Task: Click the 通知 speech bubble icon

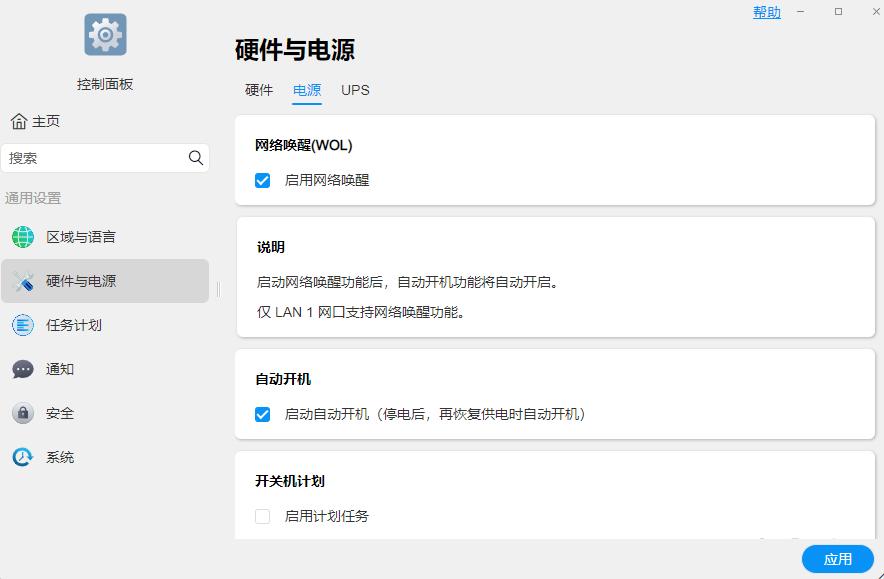Action: 22,369
